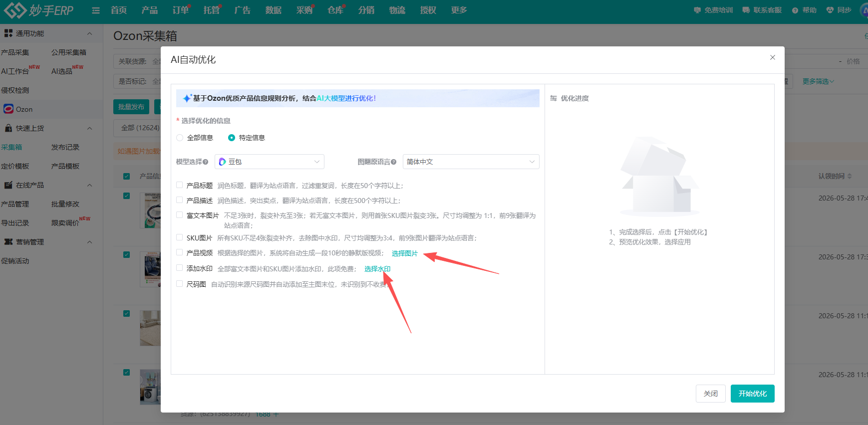Open the 是否标记 filter dropdown

pyautogui.click(x=137, y=81)
